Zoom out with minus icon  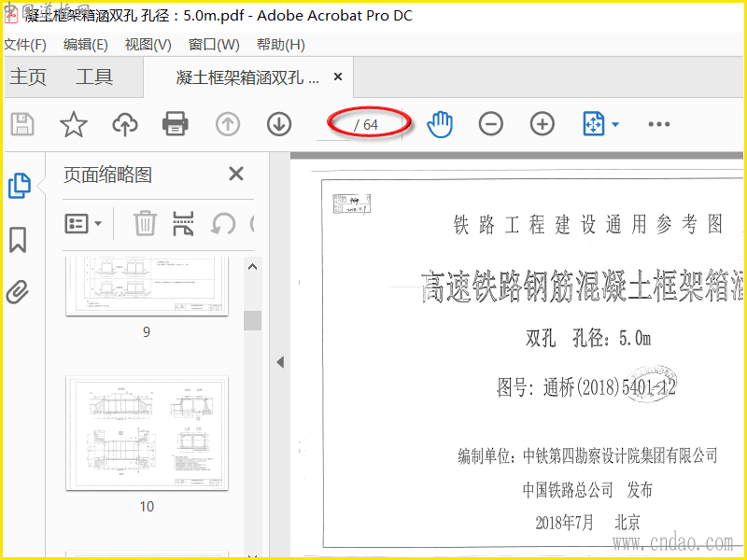pos(491,124)
